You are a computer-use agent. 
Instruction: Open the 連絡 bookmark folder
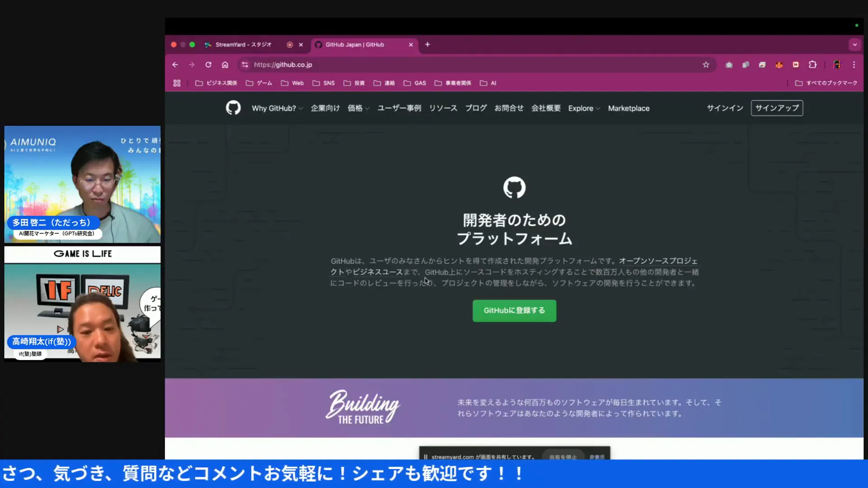tap(384, 83)
